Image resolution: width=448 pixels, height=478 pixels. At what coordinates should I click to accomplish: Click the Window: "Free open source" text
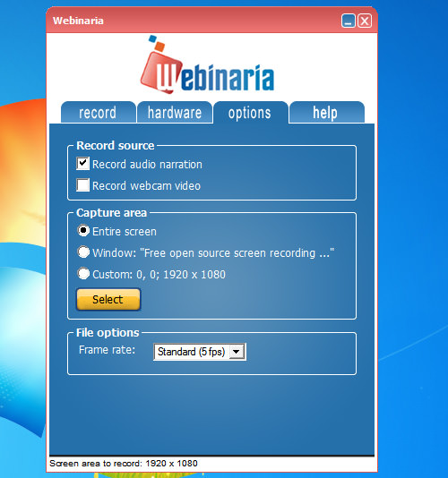213,253
